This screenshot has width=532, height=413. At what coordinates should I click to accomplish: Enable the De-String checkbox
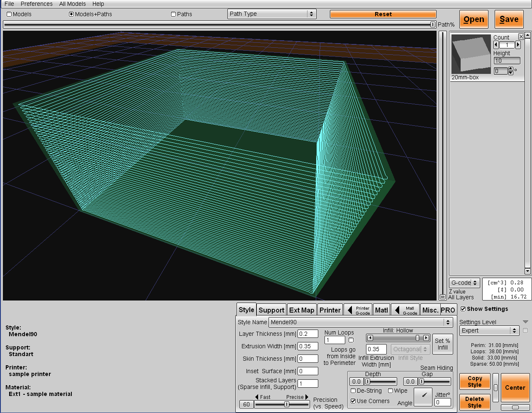point(353,391)
